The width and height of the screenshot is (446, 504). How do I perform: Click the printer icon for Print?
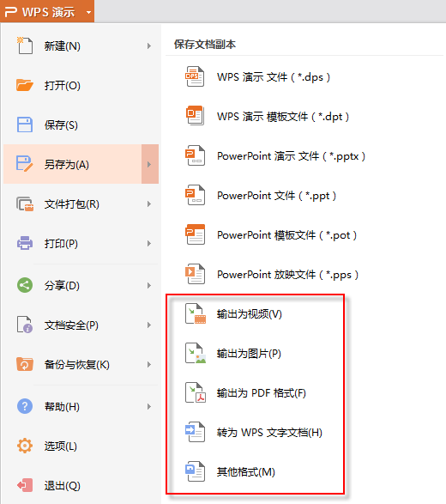click(25, 243)
